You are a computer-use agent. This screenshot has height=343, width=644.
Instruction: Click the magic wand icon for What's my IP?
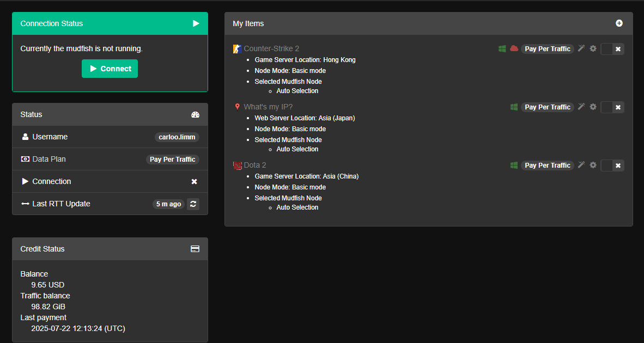click(581, 107)
